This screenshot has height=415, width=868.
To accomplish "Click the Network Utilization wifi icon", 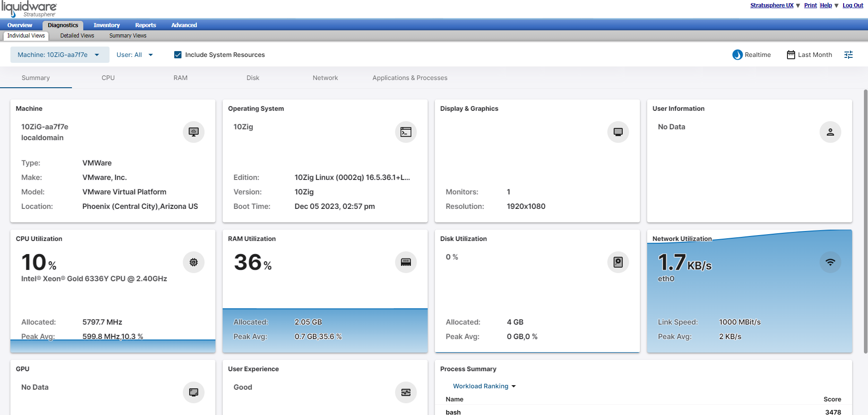I will (830, 262).
